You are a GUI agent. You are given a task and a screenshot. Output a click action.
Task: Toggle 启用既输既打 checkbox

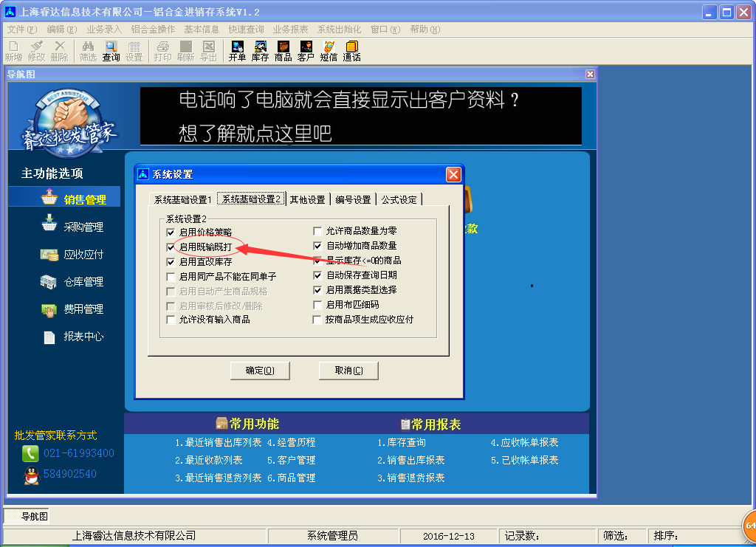click(171, 247)
